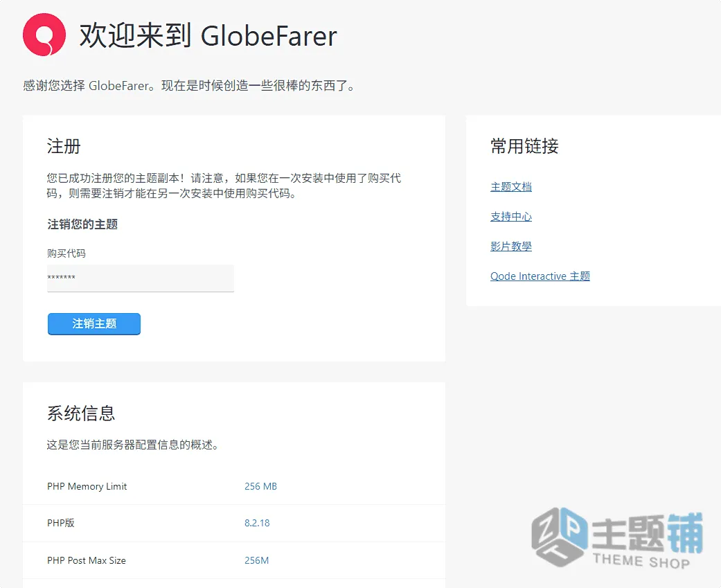Viewport: 721px width, 588px height.
Task: Click the 注销主题 button
Action: point(94,323)
